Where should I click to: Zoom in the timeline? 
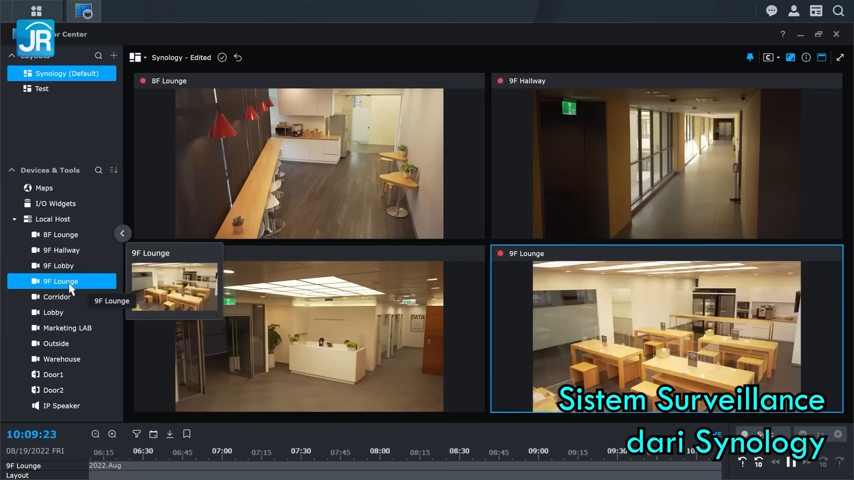[112, 434]
